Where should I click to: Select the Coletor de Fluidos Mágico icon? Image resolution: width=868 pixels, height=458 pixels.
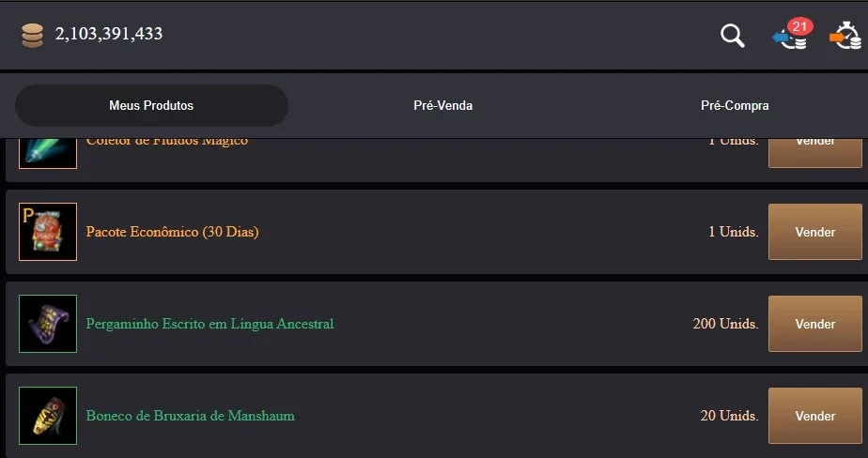point(48,153)
